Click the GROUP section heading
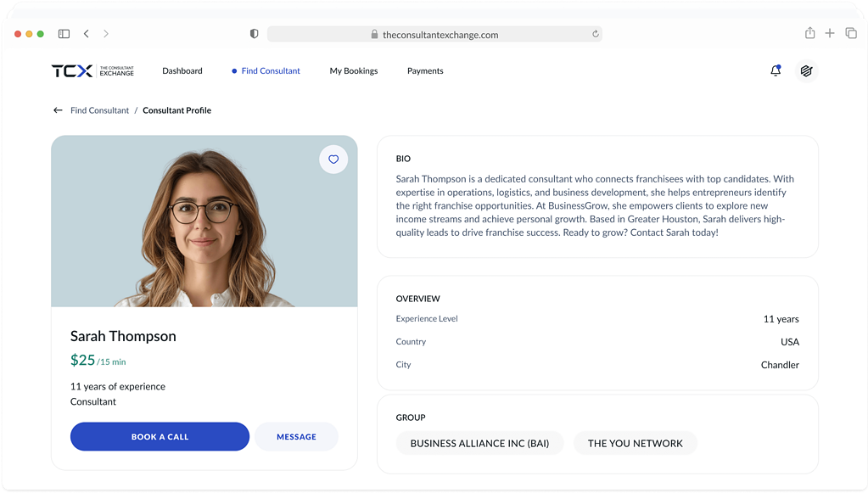 click(411, 417)
